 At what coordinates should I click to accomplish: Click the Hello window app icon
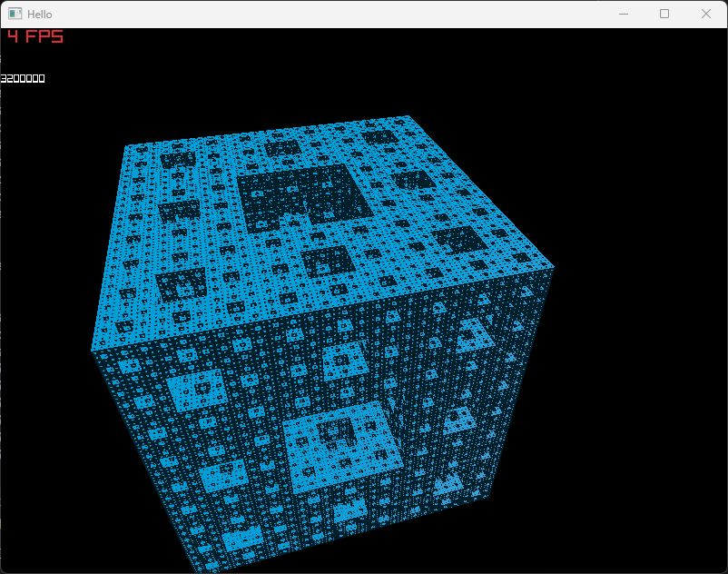(15, 14)
